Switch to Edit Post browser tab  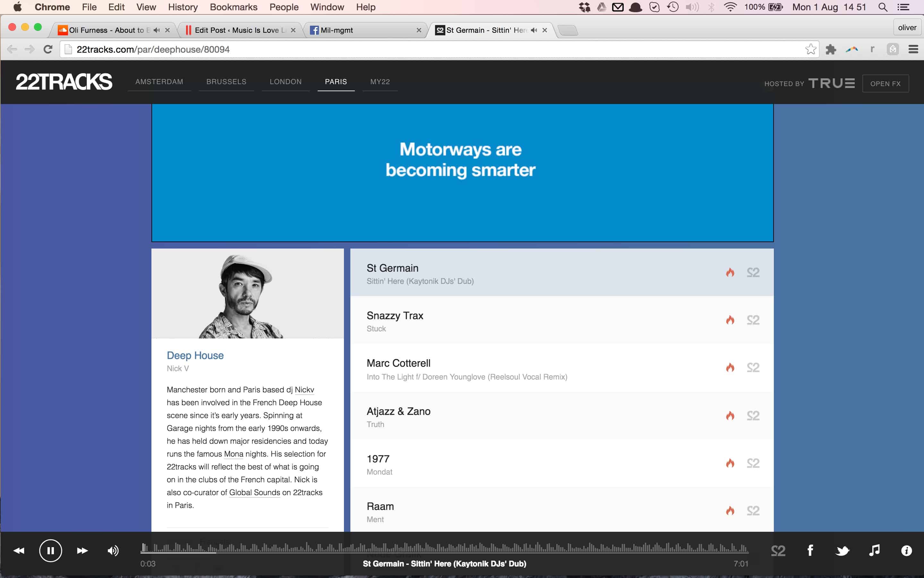pyautogui.click(x=240, y=30)
